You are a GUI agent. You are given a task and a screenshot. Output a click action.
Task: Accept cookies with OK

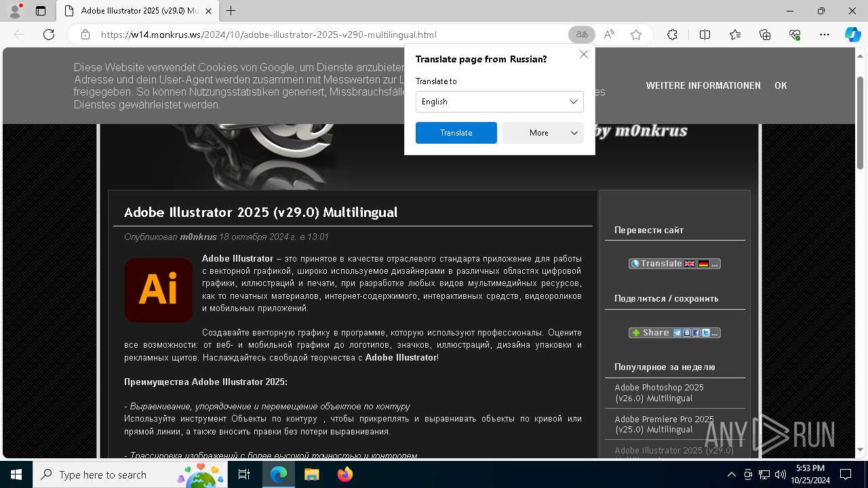781,86
